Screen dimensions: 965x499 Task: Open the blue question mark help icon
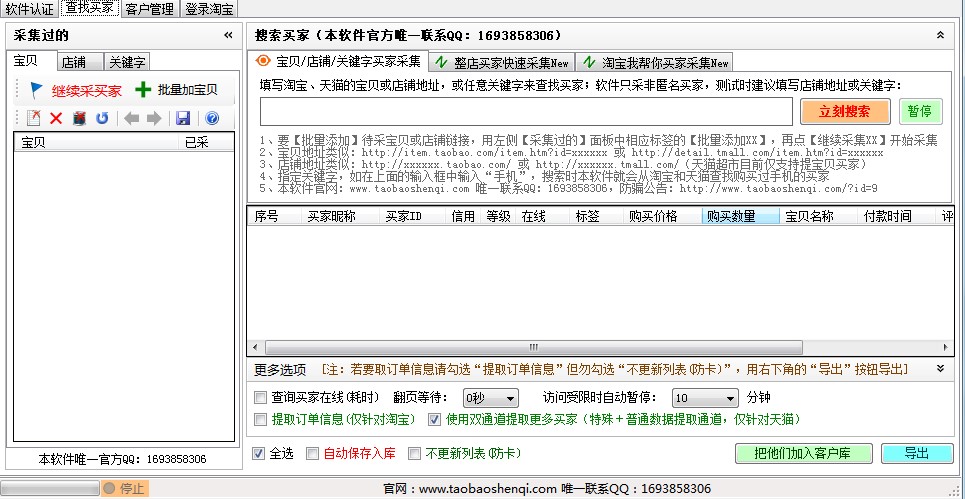[x=212, y=118]
